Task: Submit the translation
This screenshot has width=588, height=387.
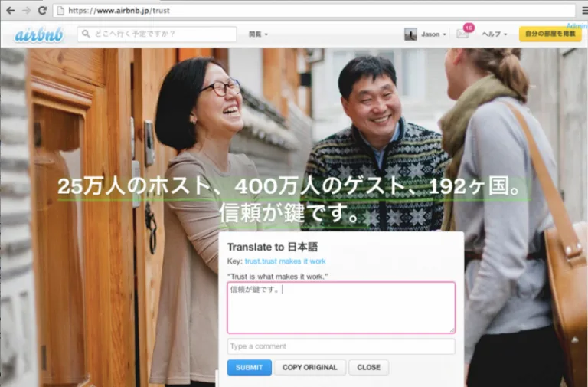Action: (250, 368)
